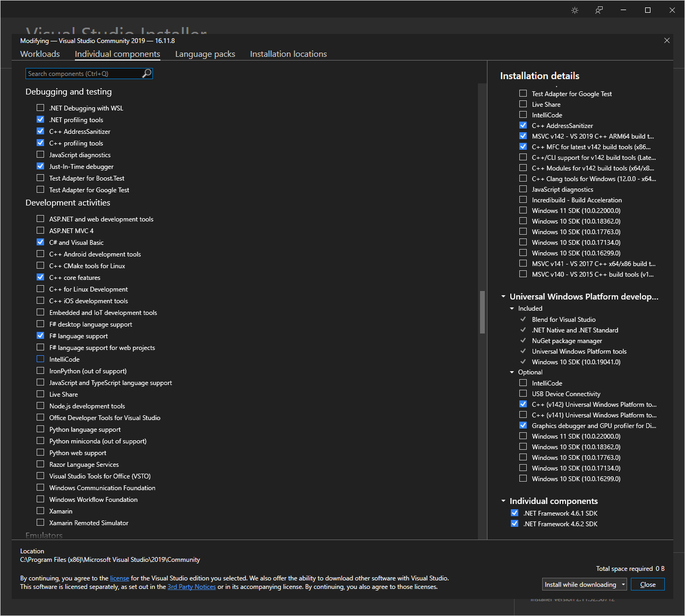Image resolution: width=685 pixels, height=616 pixels.
Task: Uncheck .NET Framework 4.6.2 SDK
Action: 515,524
